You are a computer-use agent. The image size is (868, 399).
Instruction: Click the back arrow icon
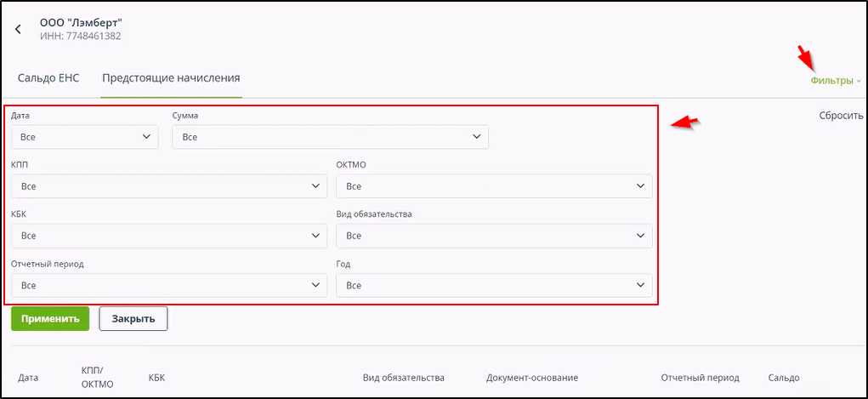19,29
